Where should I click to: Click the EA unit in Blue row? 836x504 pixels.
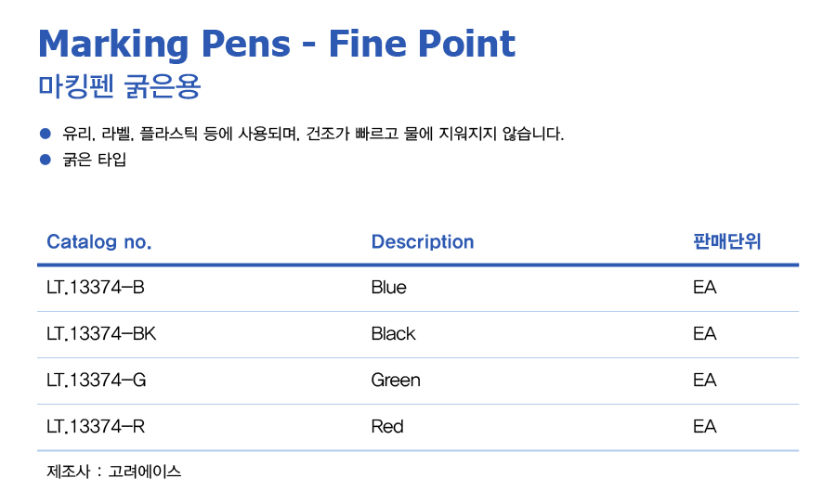[x=704, y=288]
